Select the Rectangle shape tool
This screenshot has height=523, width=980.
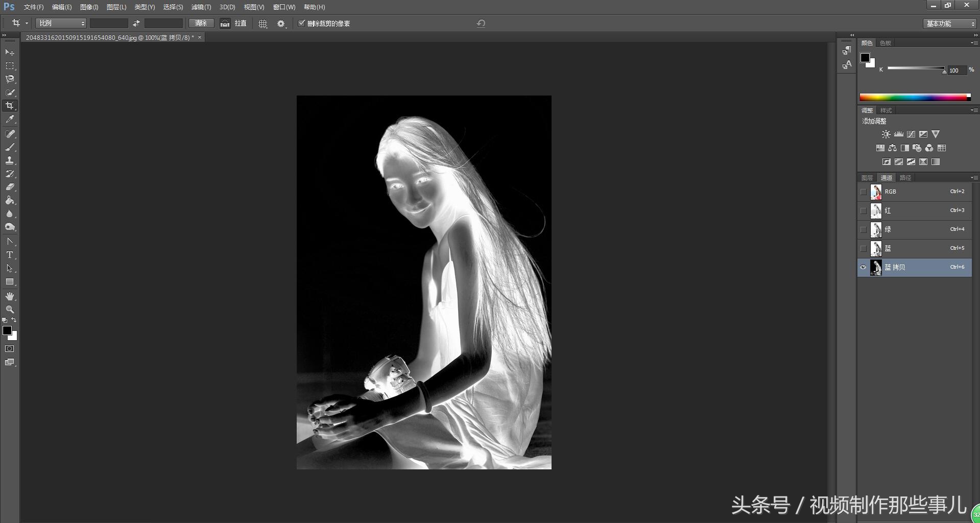(10, 282)
